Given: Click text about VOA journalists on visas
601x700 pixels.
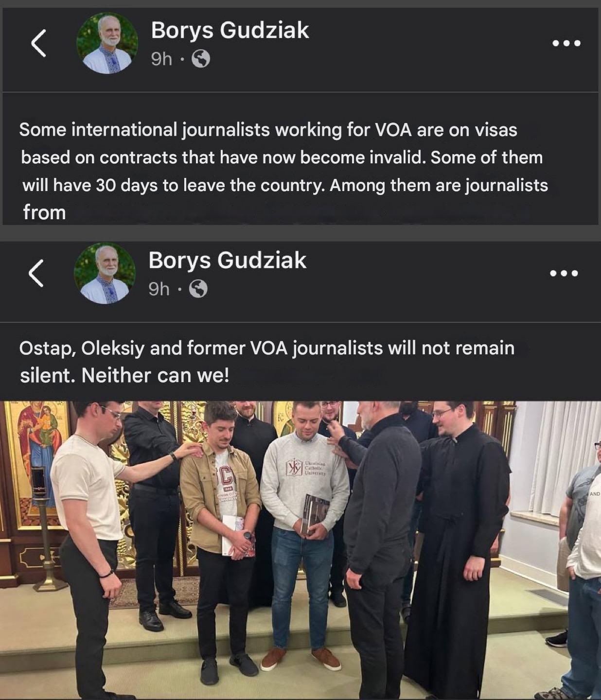Looking at the screenshot, I should click(x=284, y=171).
